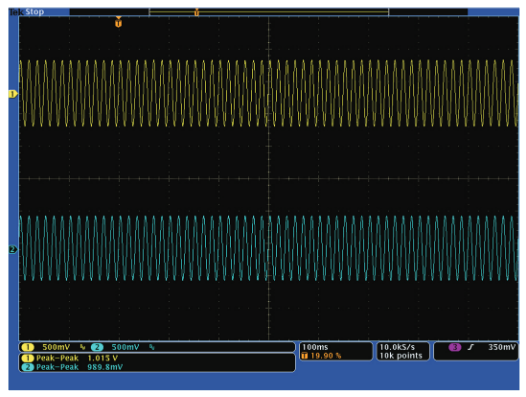This screenshot has width=526, height=397.
Task: Click the trigger marker in the record overview bar
Action: 197,12
